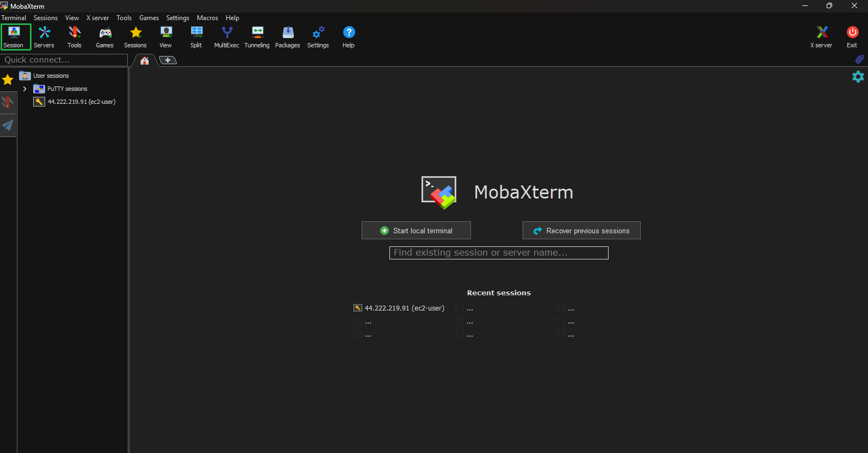Select the yellow star sidebar tab
The width and height of the screenshot is (868, 453).
[x=8, y=80]
